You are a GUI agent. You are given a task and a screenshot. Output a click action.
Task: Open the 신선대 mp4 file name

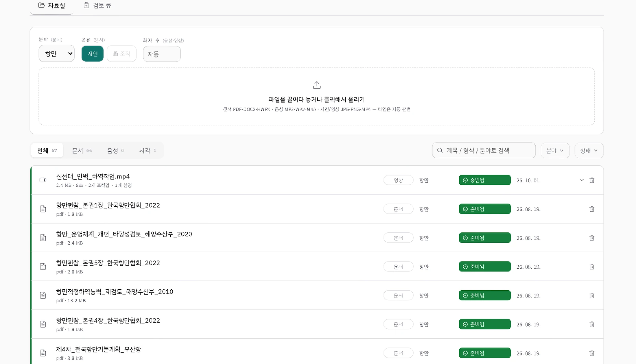(93, 177)
